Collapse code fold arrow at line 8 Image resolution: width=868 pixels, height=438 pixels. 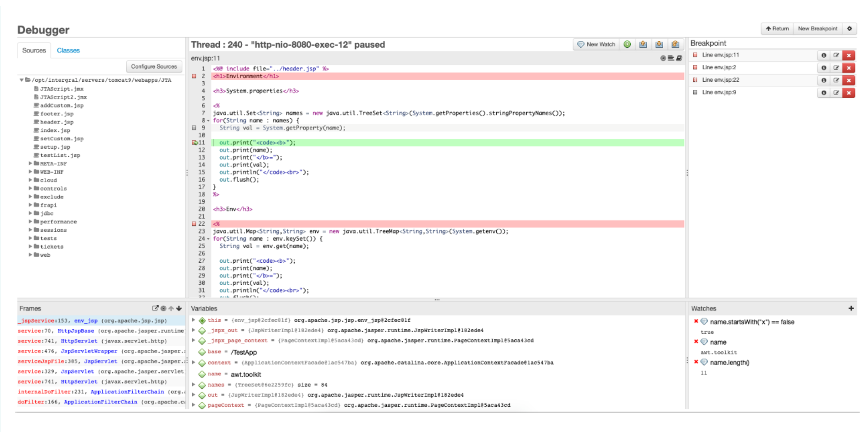(208, 121)
